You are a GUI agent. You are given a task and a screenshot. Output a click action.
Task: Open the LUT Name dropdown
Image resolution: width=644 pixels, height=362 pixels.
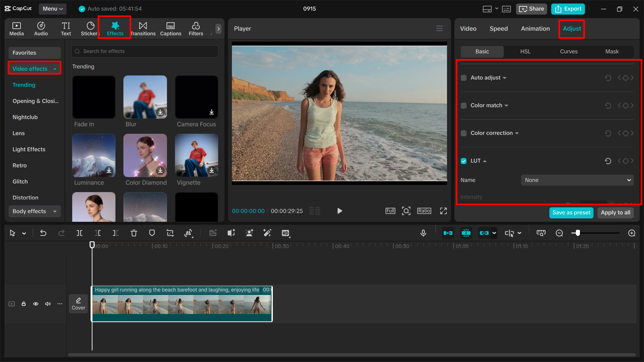point(577,180)
